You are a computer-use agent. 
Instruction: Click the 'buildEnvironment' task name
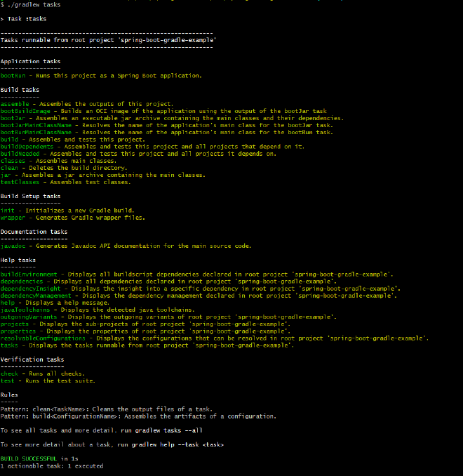(x=29, y=275)
